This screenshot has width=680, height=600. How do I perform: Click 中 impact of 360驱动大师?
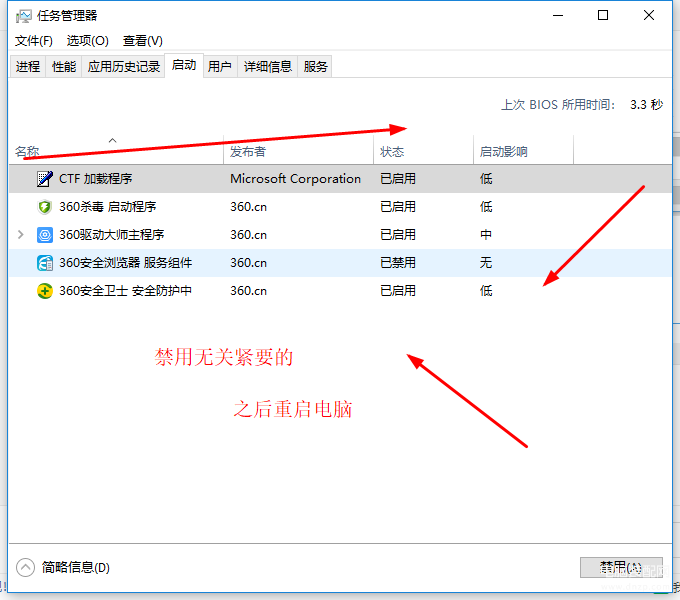point(486,235)
